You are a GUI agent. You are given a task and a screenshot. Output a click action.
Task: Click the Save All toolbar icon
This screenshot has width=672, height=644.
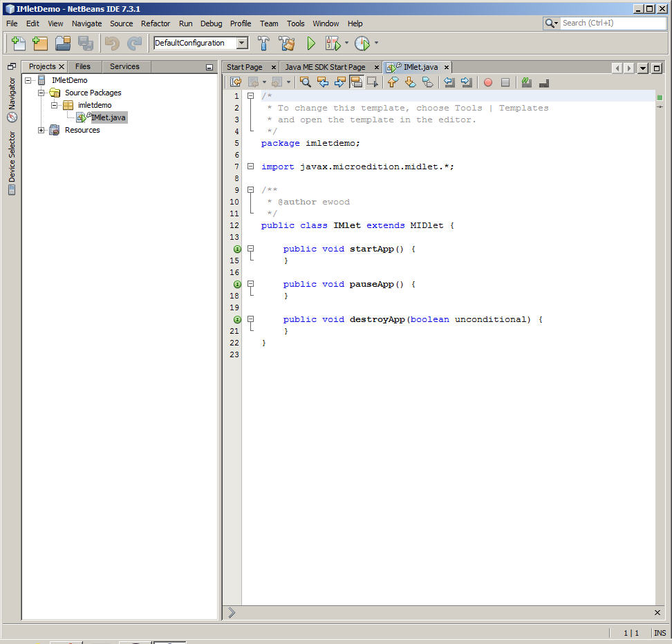[x=85, y=43]
